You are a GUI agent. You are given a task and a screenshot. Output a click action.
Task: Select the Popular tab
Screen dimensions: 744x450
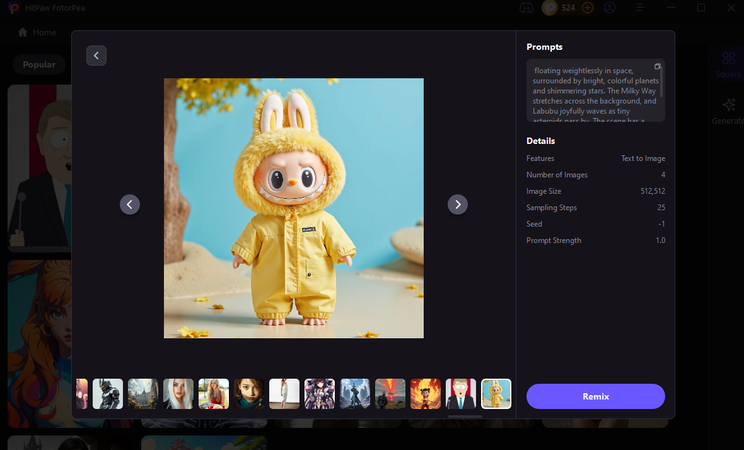(39, 65)
